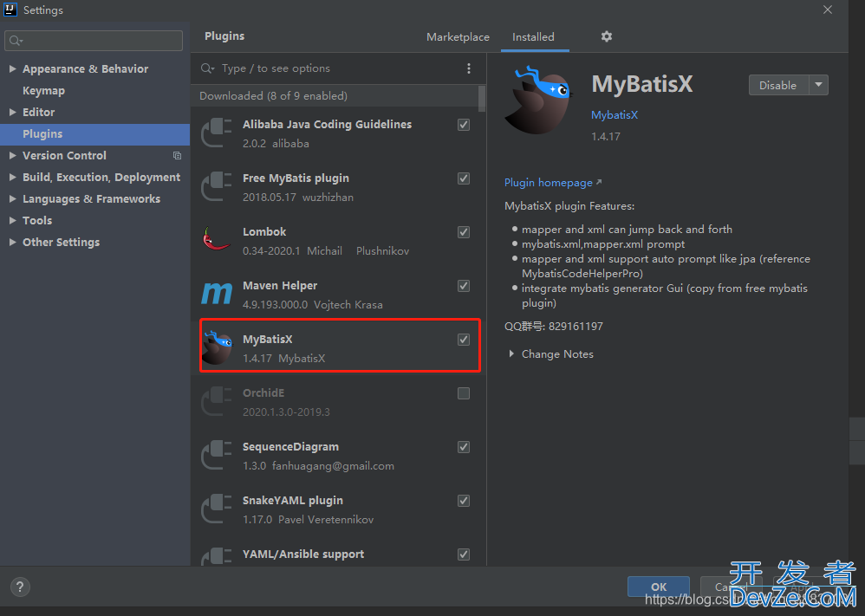Click the YAML/Ansible support plugin icon
The image size is (865, 616).
tap(217, 556)
